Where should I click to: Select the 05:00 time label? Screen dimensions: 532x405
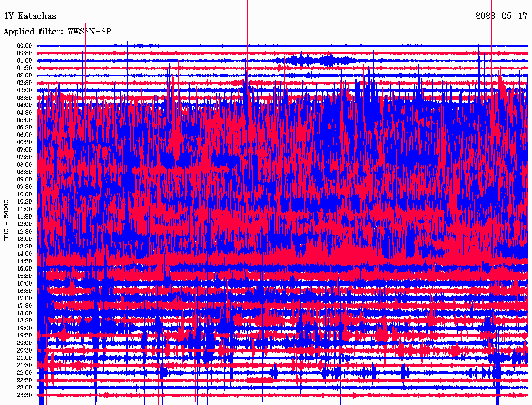coord(24,120)
